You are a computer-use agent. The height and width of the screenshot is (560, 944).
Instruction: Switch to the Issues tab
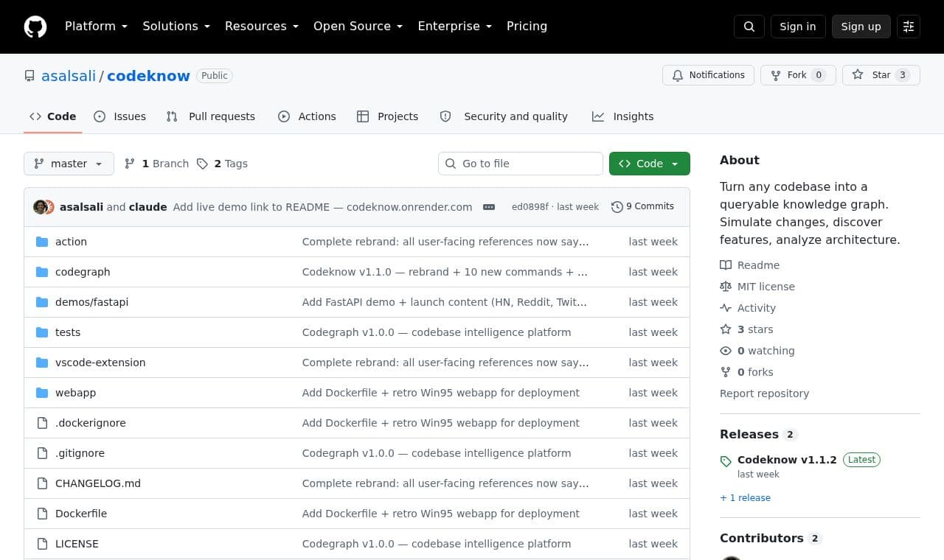[120, 116]
